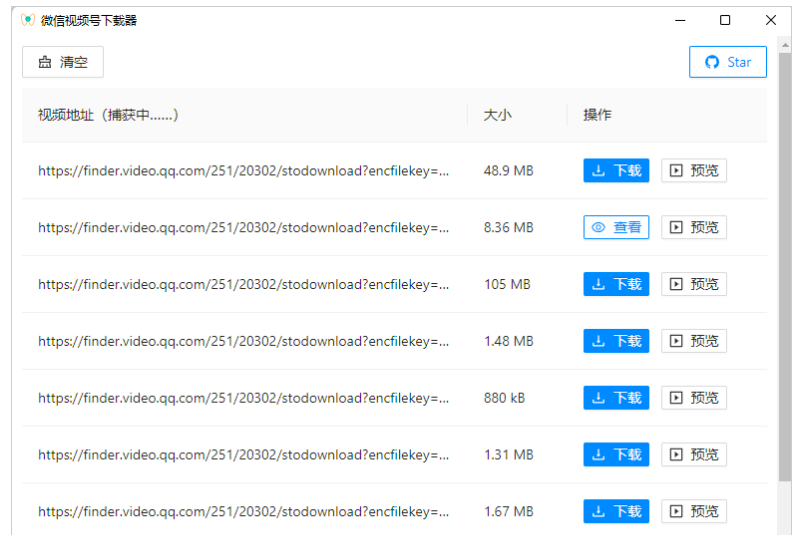Preview the 1.31 MB video
This screenshot has width=804, height=535.
(x=694, y=454)
